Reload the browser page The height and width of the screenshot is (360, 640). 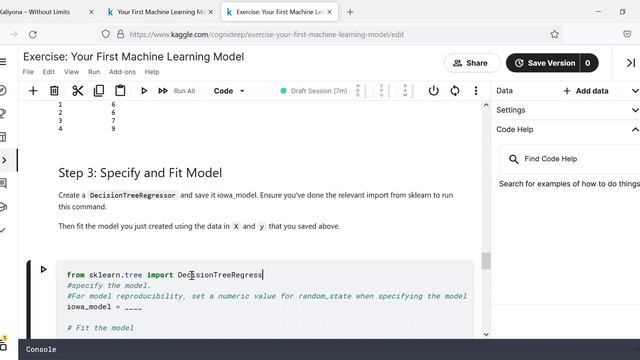pyautogui.click(x=33, y=34)
